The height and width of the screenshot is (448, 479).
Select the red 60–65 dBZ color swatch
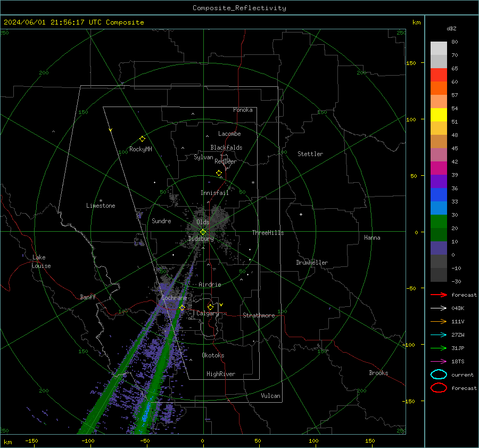(439, 75)
